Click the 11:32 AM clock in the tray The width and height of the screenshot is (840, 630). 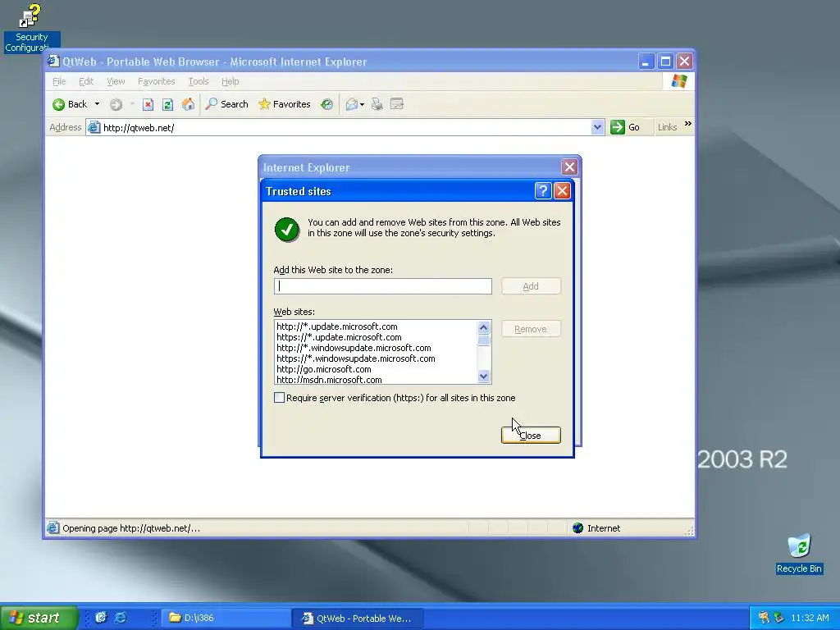(810, 618)
